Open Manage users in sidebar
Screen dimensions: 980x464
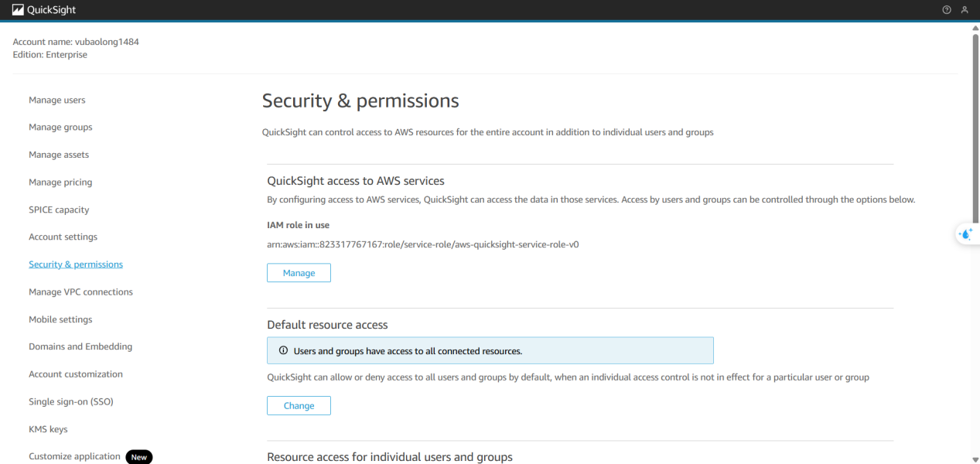click(x=57, y=100)
